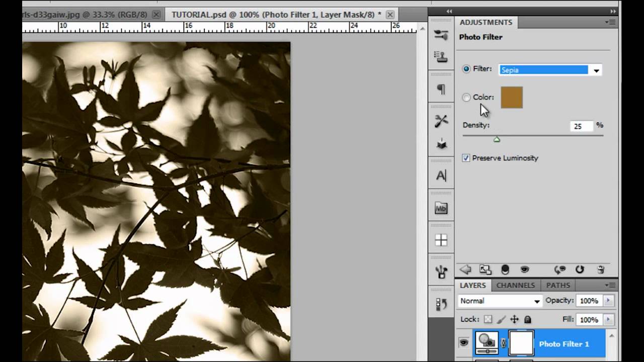Image resolution: width=644 pixels, height=362 pixels.
Task: Select Photo Filter adjustment layer thumbnail
Action: tap(487, 343)
